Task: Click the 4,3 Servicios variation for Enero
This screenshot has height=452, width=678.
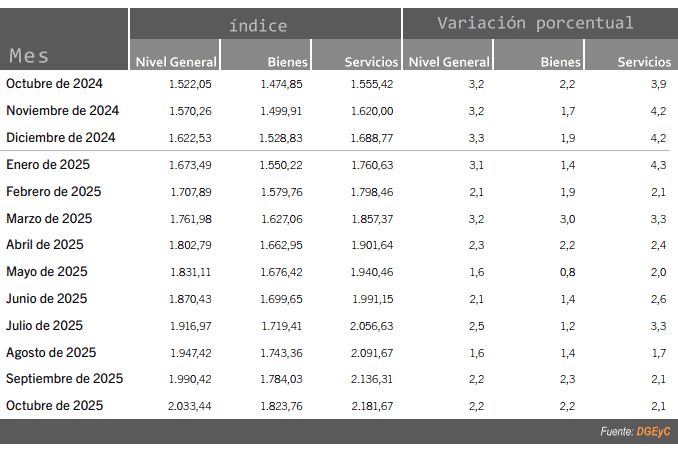Action: [x=660, y=165]
